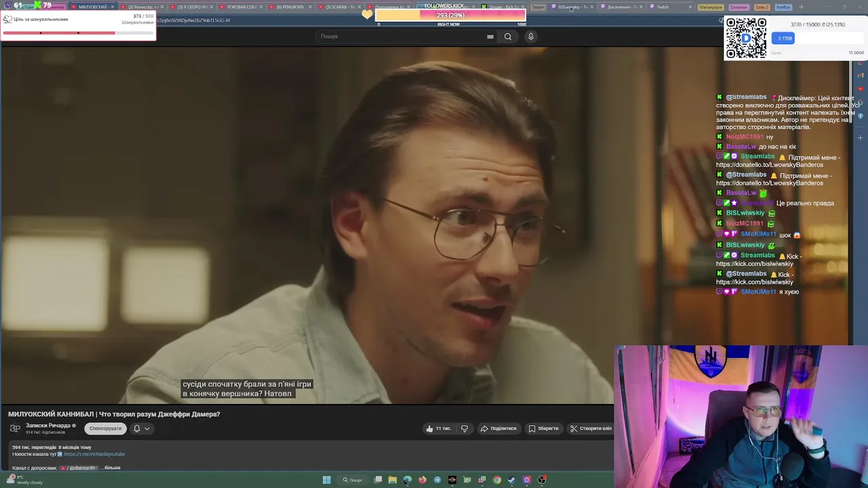The image size is (868, 488).
Task: Launch Microsoft Edge from taskbar
Action: tap(408, 480)
